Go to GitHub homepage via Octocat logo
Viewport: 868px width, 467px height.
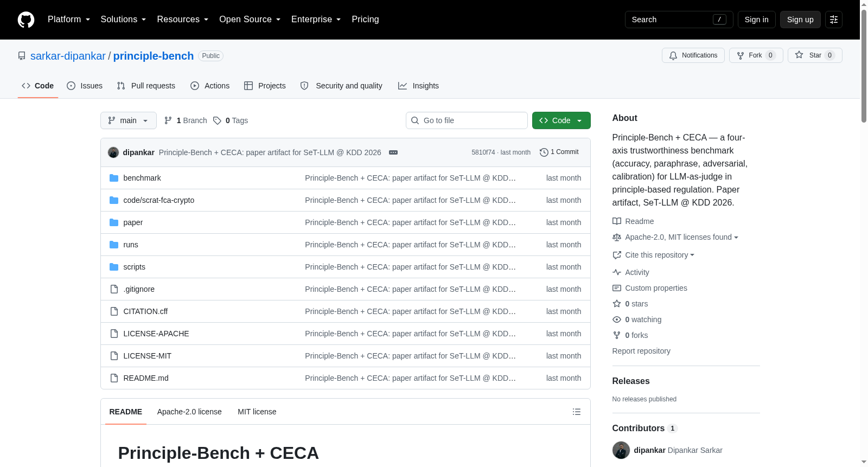point(26,20)
